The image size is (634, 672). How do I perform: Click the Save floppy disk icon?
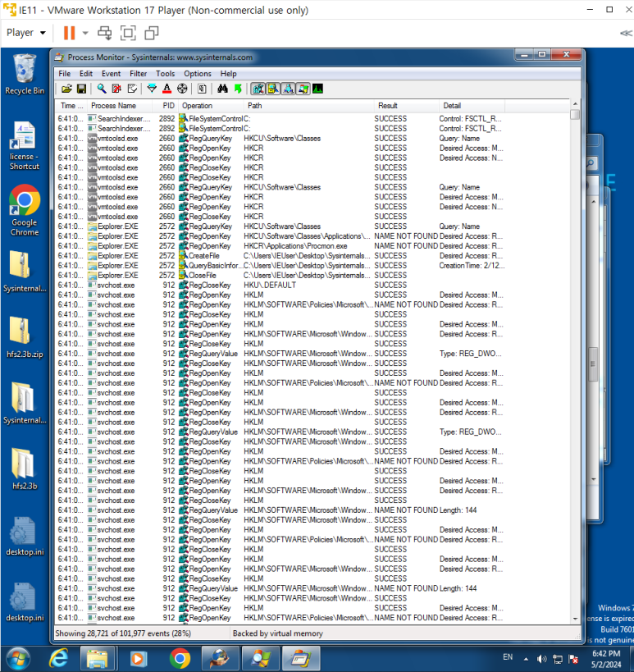81,89
